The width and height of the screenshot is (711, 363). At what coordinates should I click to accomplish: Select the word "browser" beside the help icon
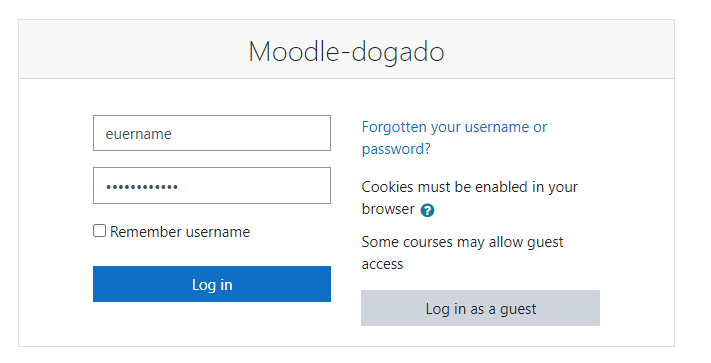[x=388, y=209]
